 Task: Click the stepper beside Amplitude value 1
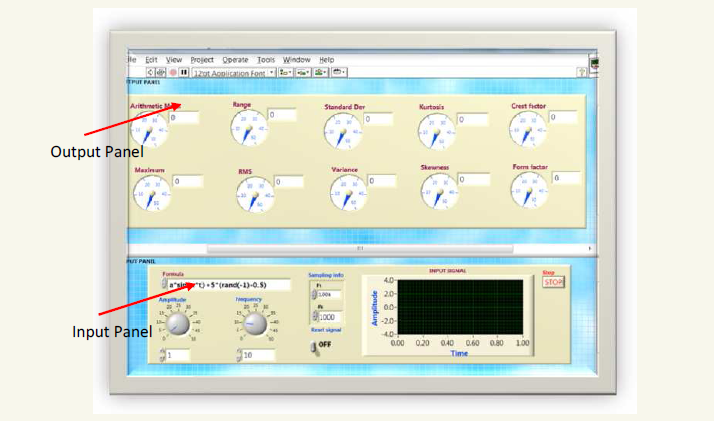[162, 355]
